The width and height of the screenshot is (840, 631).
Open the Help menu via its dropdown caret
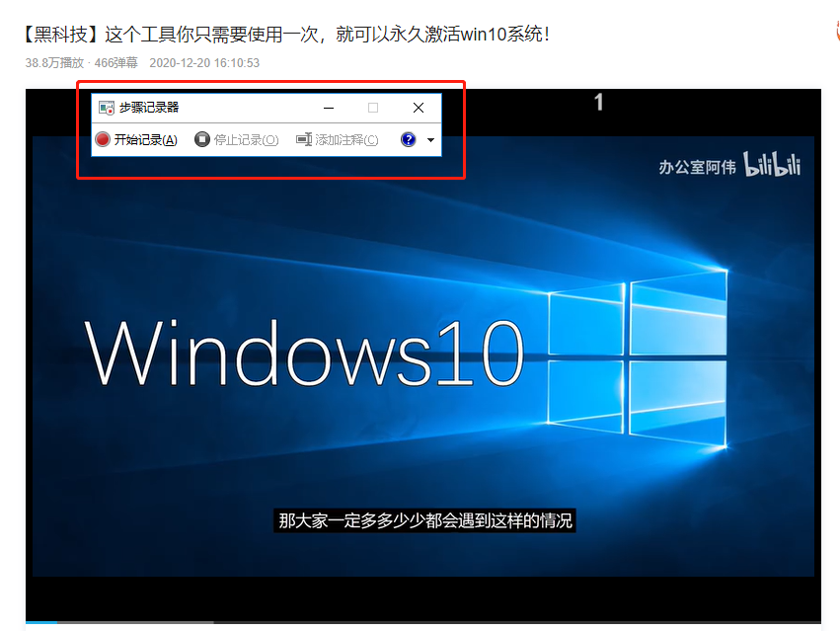[428, 139]
